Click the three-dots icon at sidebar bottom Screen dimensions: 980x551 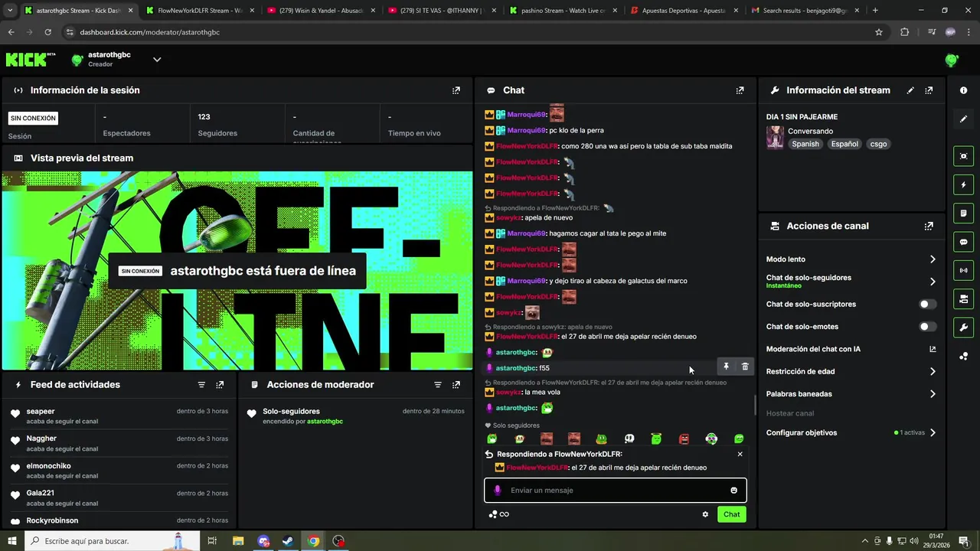point(963,356)
